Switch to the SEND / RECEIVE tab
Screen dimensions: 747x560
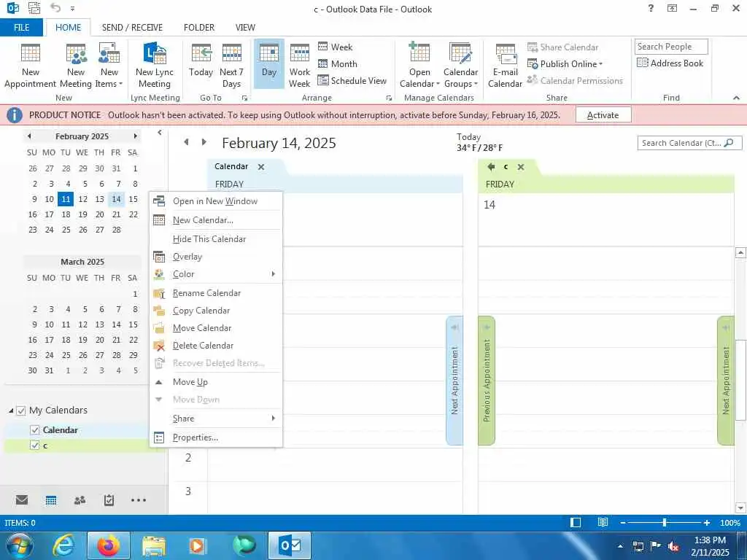pos(132,27)
